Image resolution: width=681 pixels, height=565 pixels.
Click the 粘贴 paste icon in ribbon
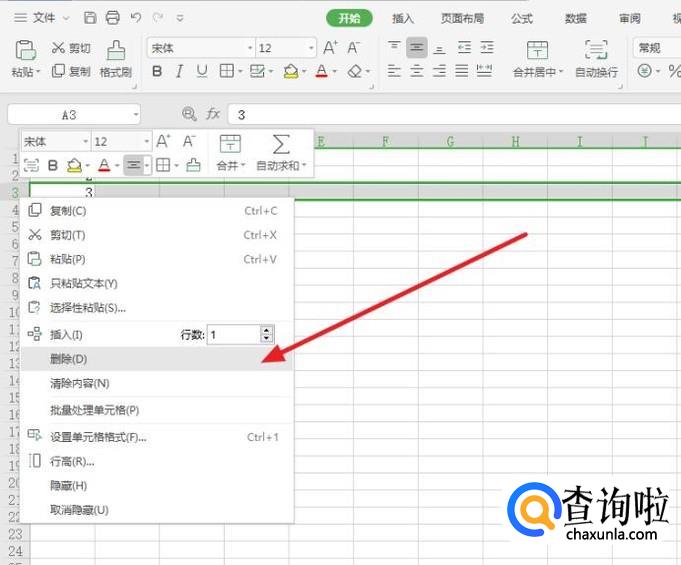pos(25,50)
